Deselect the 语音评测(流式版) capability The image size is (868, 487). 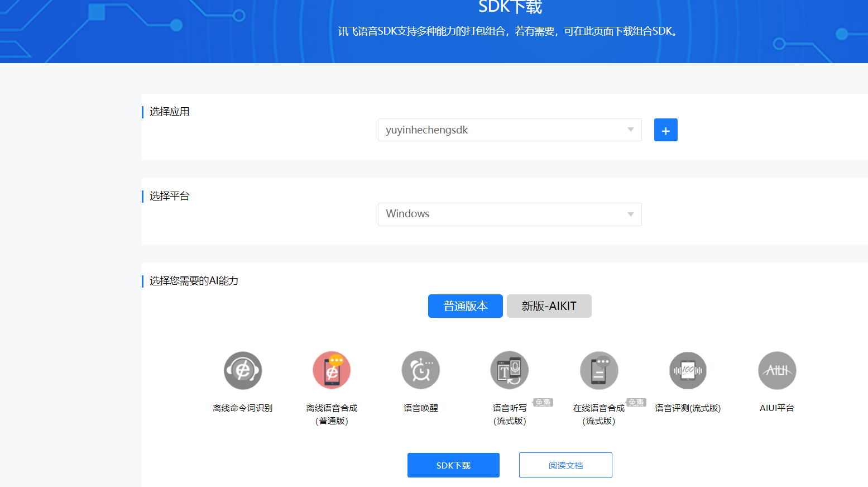(688, 370)
